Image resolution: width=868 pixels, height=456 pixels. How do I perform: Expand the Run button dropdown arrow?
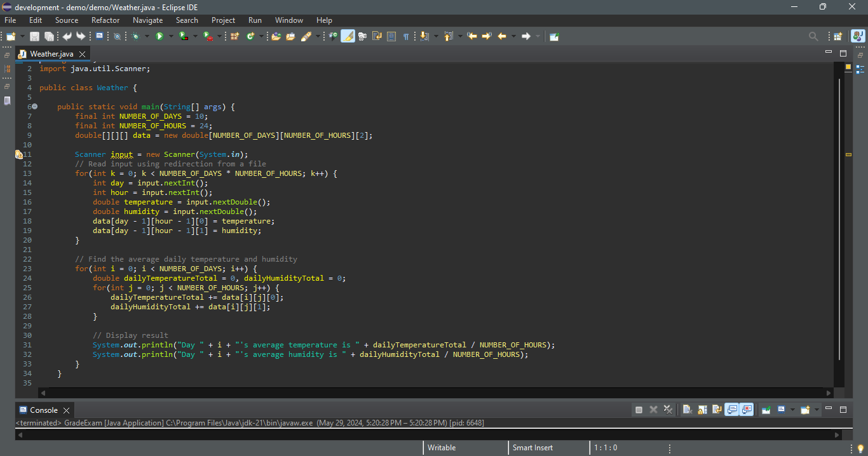(170, 37)
